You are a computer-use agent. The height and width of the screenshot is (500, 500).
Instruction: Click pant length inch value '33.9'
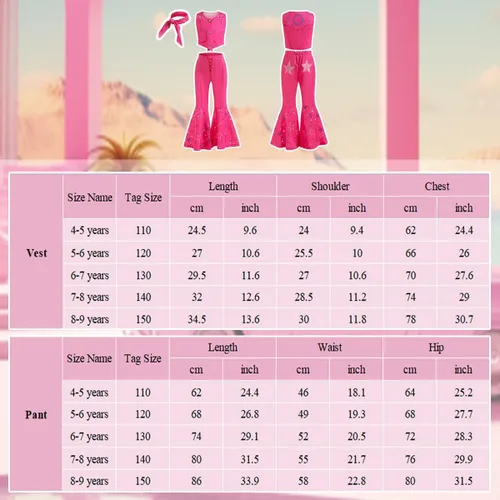(x=250, y=481)
